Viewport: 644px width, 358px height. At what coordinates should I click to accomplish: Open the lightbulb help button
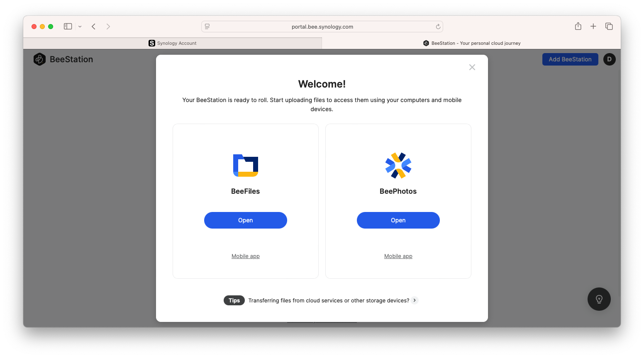(x=599, y=299)
